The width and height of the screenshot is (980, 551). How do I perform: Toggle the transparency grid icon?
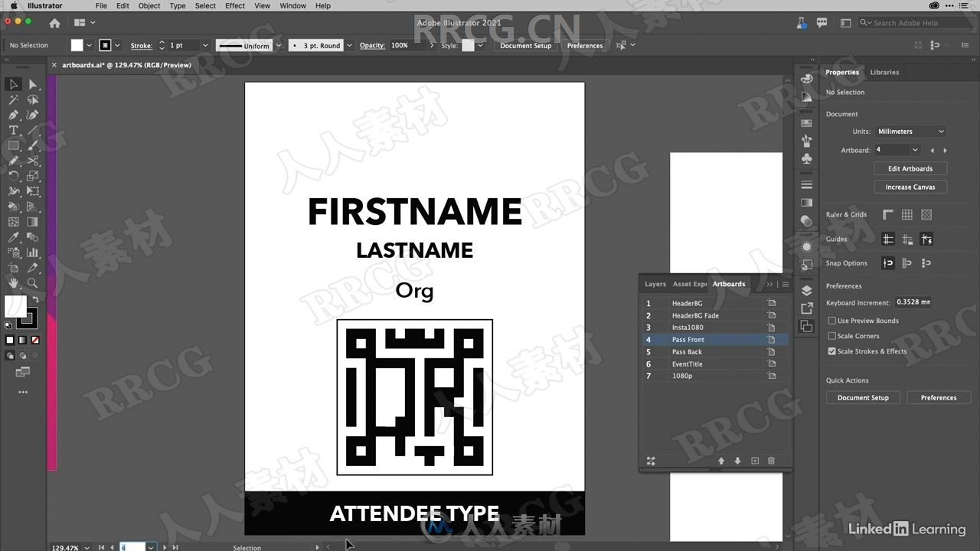pos(926,215)
